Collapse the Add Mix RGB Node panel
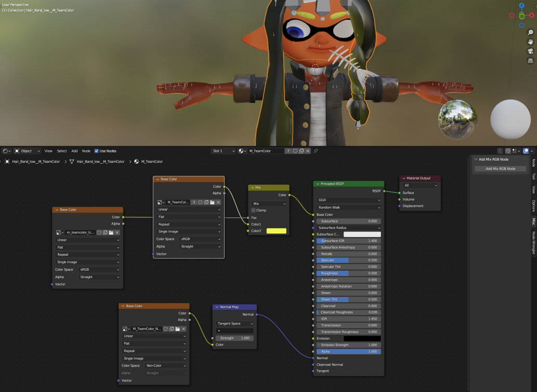This screenshot has height=392, width=537. (476, 160)
